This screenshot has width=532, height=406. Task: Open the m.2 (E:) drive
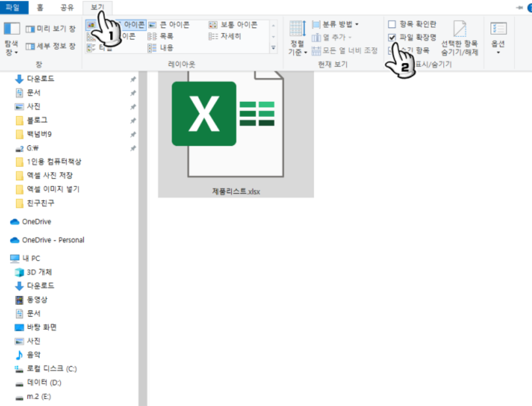(x=33, y=397)
